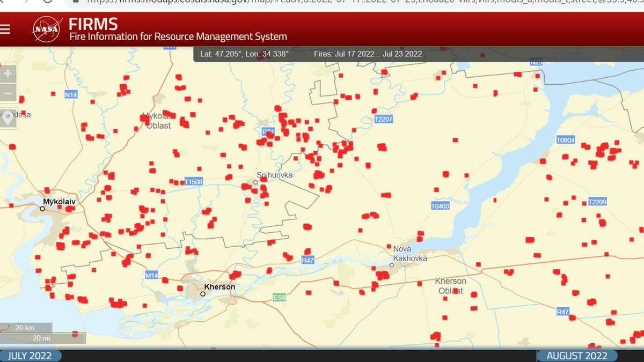Click the Kherson Oblast region label

pyautogui.click(x=450, y=286)
